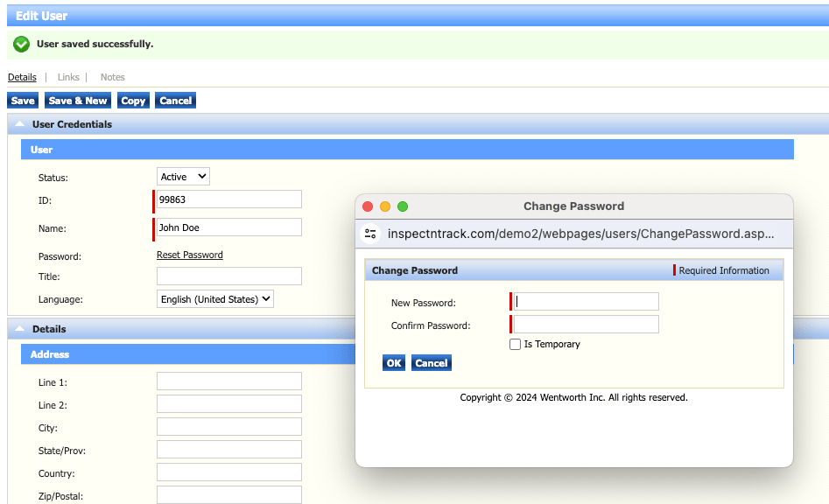The width and height of the screenshot is (829, 504).
Task: Open the Reset Password link
Action: [x=189, y=255]
